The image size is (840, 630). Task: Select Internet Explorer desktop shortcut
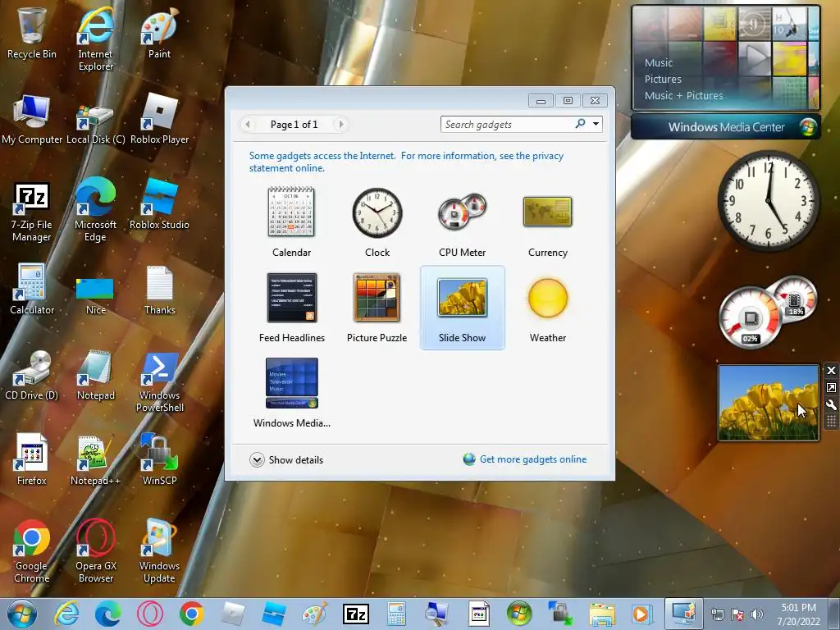95,39
